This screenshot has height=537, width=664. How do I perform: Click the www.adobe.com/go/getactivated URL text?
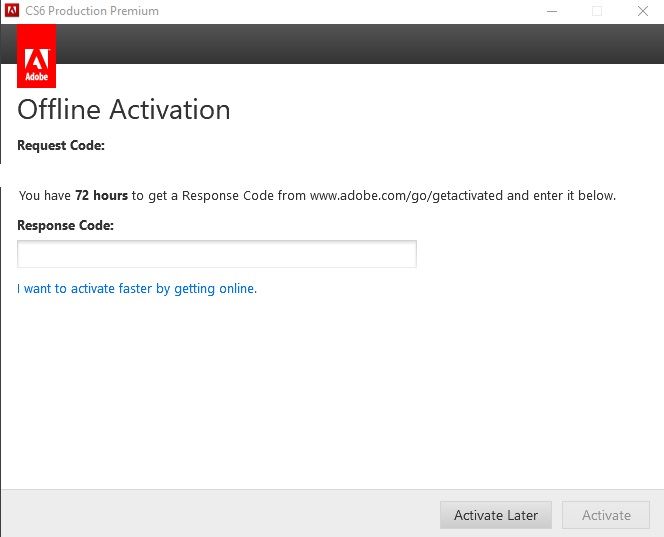406,196
